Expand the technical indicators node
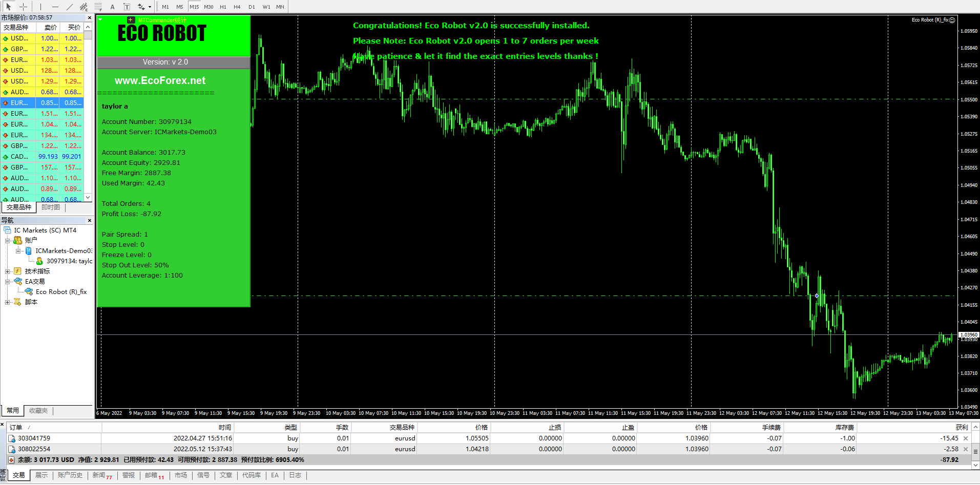 click(8, 271)
